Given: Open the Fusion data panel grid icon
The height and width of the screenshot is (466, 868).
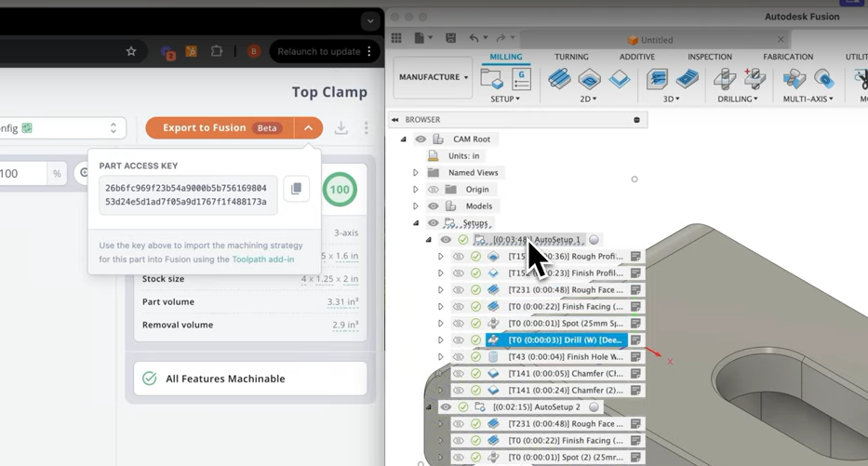Looking at the screenshot, I should coord(396,37).
